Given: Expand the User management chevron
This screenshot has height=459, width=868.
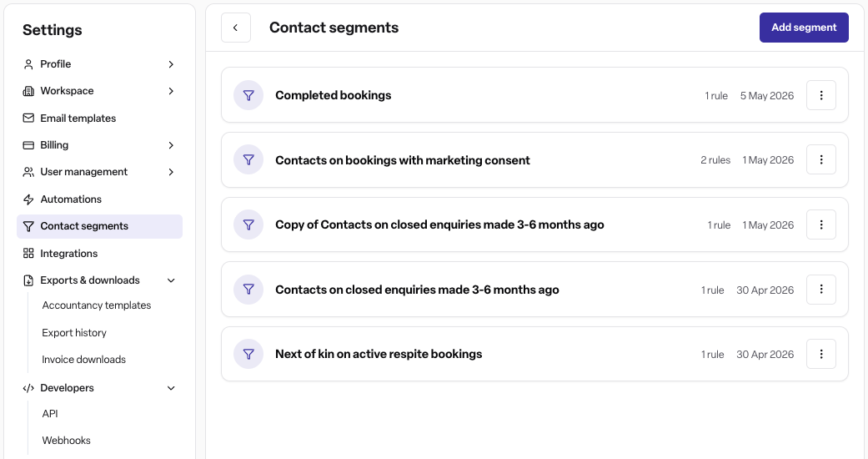Looking at the screenshot, I should 171,172.
